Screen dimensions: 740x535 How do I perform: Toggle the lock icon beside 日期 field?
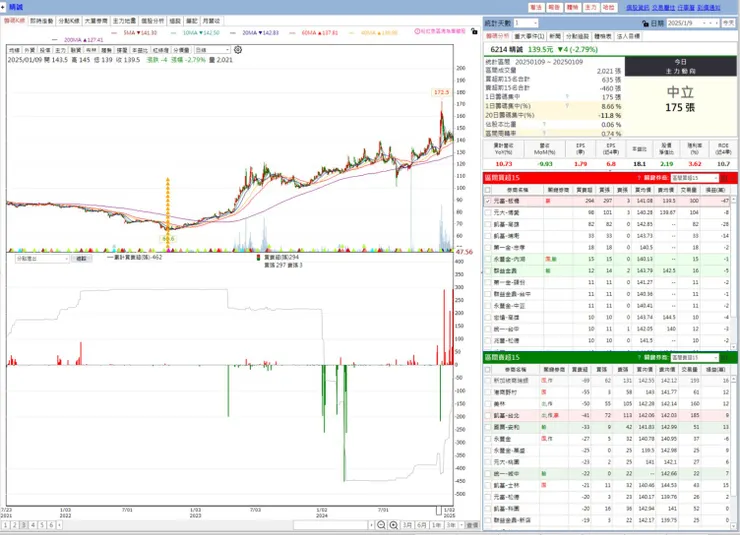pyautogui.click(x=645, y=23)
